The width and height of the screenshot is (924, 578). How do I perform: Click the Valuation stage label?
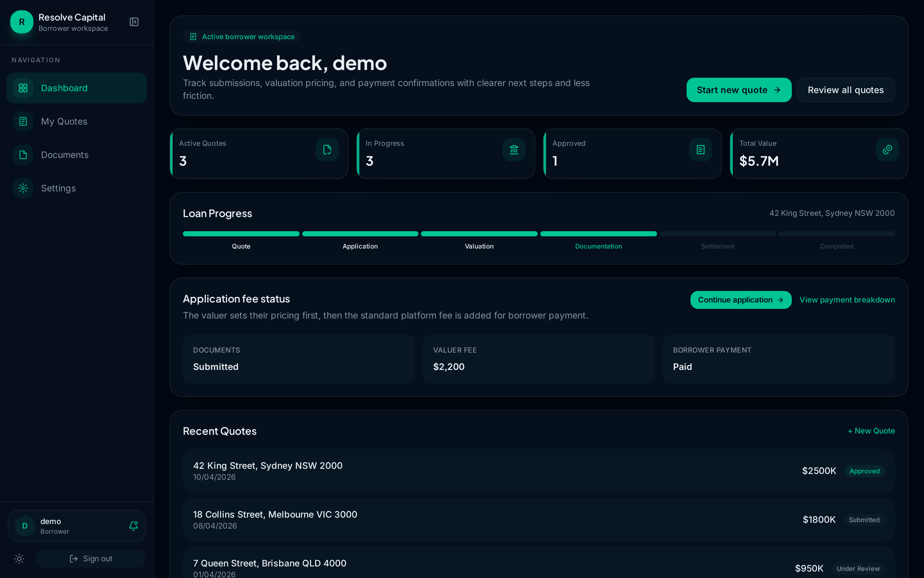pyautogui.click(x=479, y=246)
